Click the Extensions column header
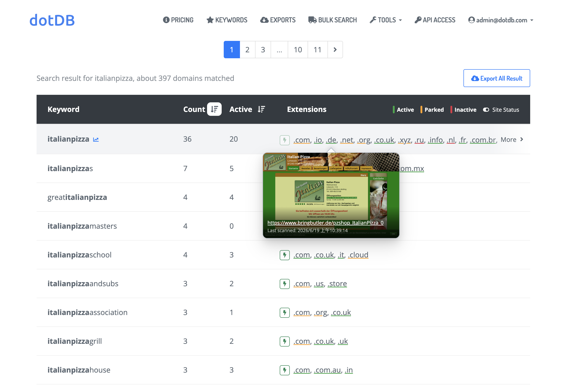 (306, 109)
